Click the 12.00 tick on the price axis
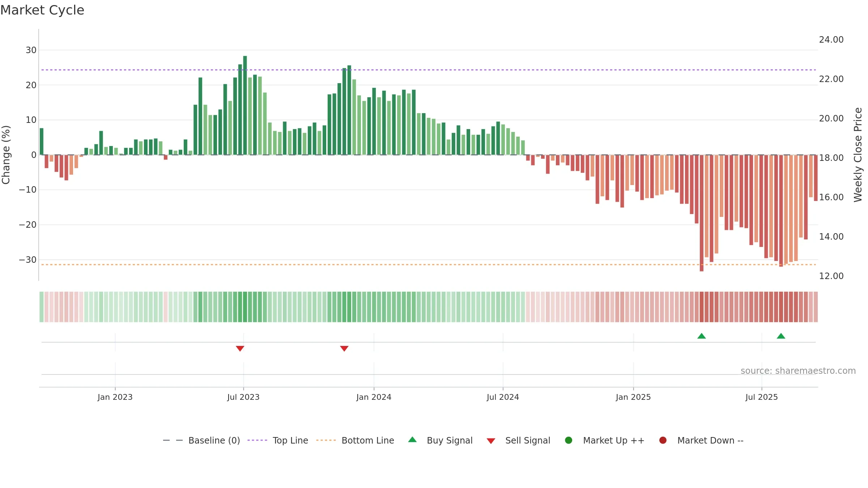 point(831,276)
